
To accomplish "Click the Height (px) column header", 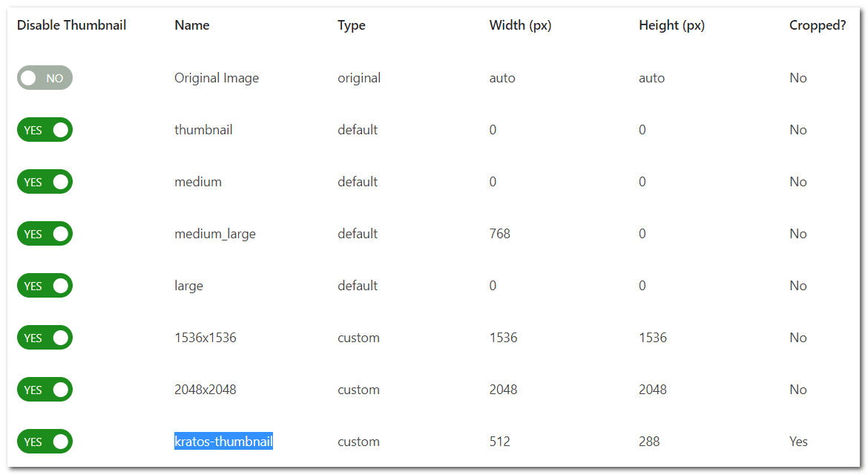I will click(671, 25).
